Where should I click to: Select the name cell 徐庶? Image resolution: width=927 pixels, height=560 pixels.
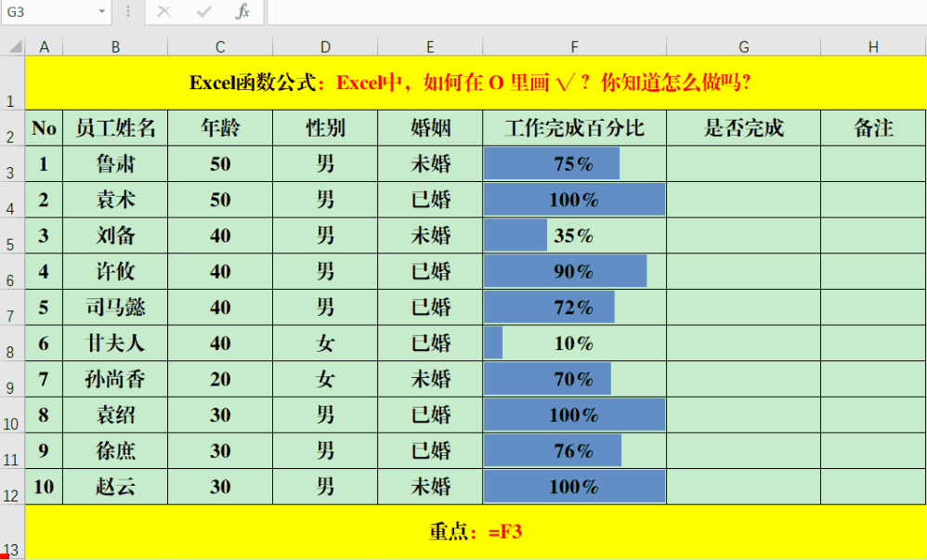click(115, 450)
